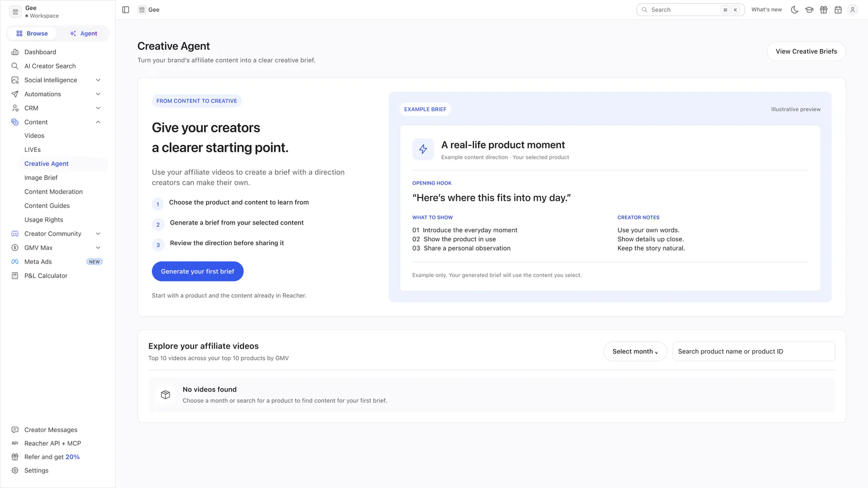Click step 1 Choose the product text
Viewport: 868px width, 488px height.
click(x=239, y=202)
